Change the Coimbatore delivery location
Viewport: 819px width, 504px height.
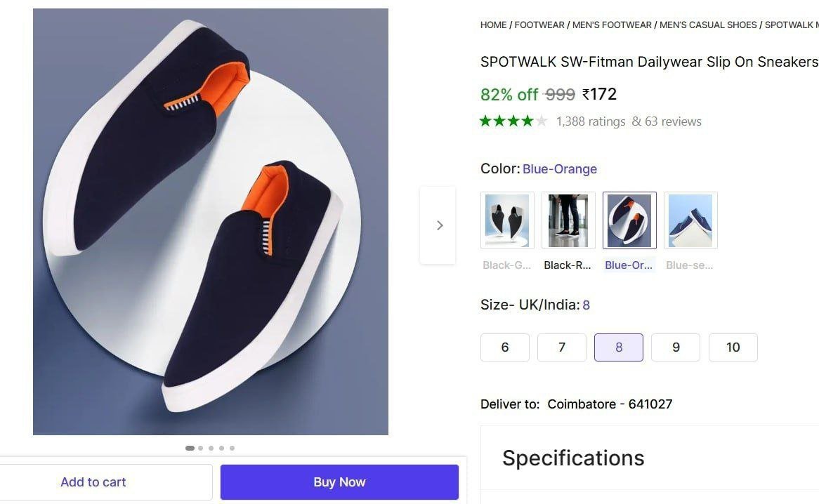pyautogui.click(x=610, y=404)
